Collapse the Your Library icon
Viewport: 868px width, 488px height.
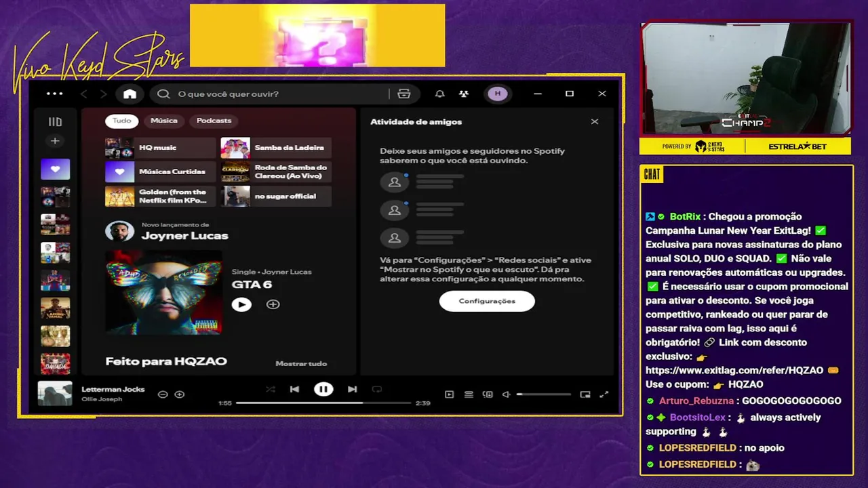tap(55, 122)
